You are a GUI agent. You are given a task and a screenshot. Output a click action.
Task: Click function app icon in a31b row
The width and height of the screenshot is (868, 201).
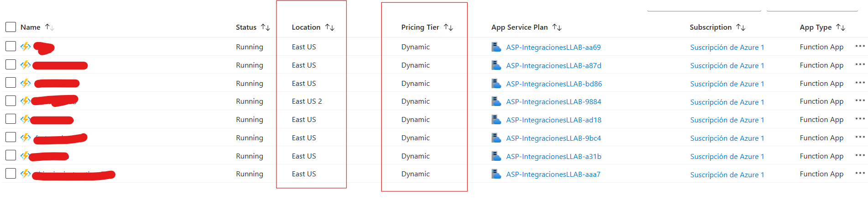pyautogui.click(x=26, y=155)
